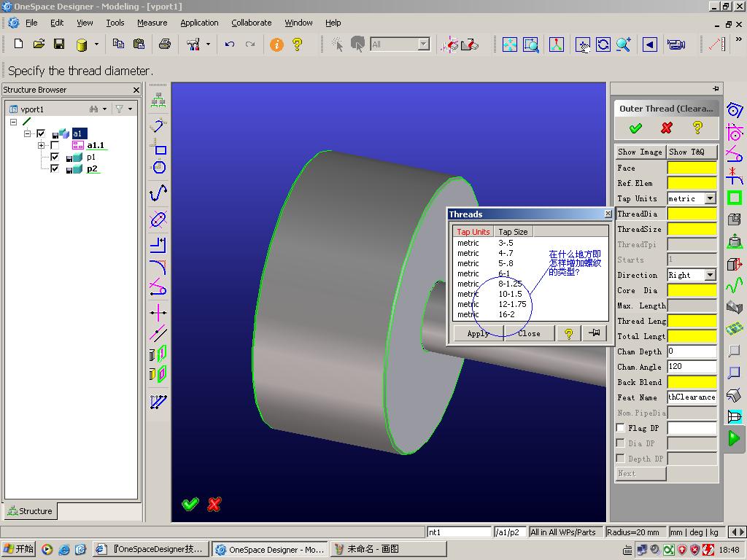Switch to the Structure tab
The height and width of the screenshot is (560, 747).
30,511
